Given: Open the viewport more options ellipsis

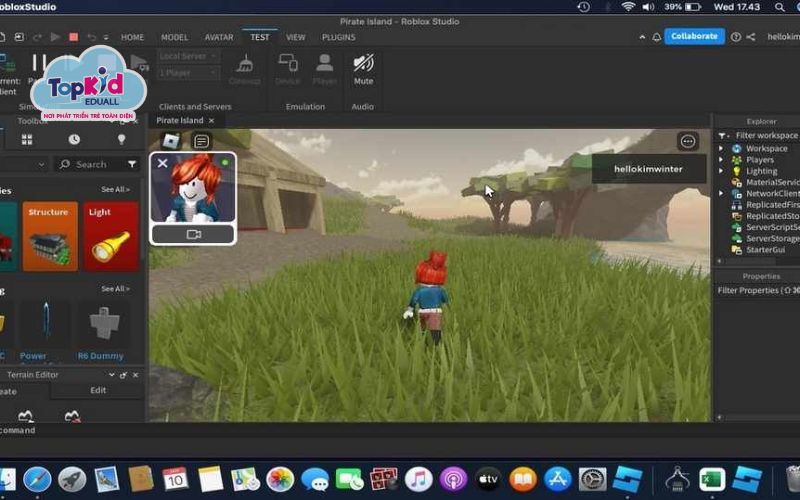Looking at the screenshot, I should click(688, 141).
